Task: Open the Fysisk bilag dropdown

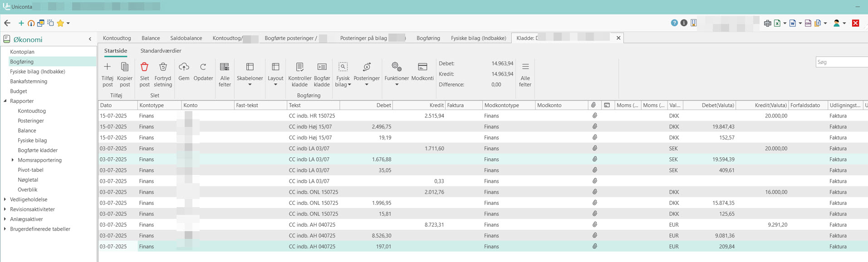Action: (343, 75)
